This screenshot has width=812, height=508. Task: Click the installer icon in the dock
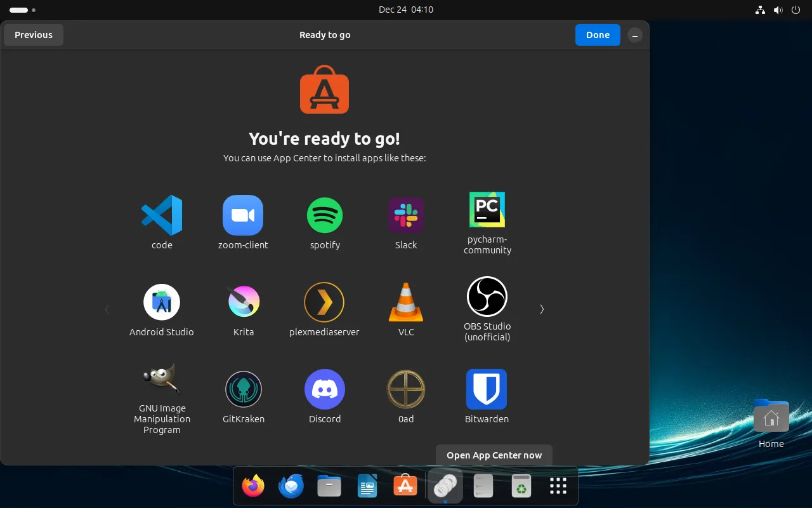(x=445, y=486)
